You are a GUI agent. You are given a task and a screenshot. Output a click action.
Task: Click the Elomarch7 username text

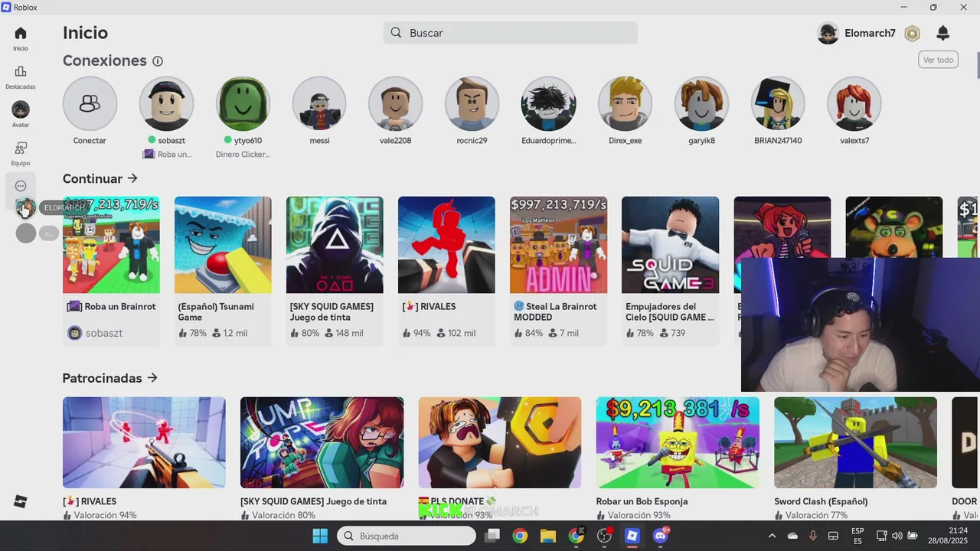pyautogui.click(x=870, y=34)
